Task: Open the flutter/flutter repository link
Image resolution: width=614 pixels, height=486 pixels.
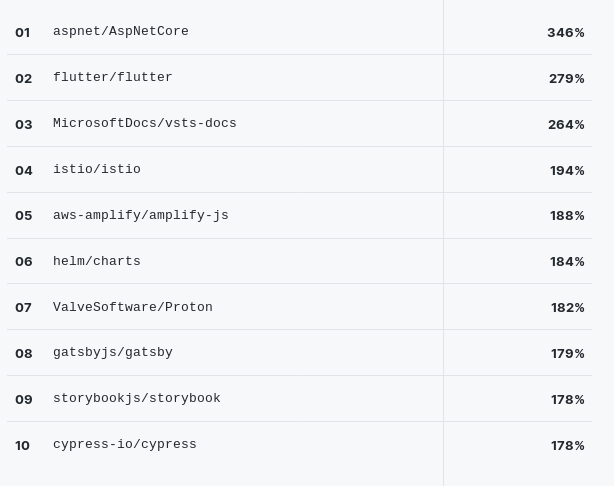Action: [x=112, y=78]
